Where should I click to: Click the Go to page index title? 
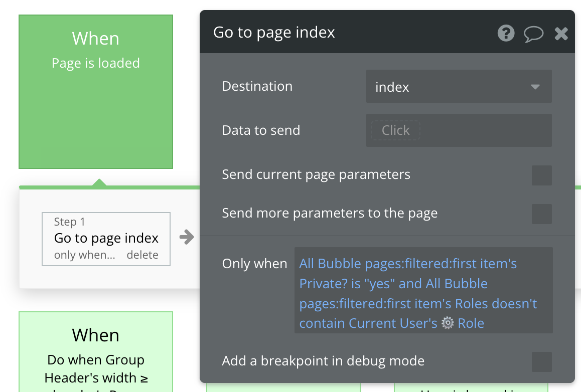(x=274, y=33)
